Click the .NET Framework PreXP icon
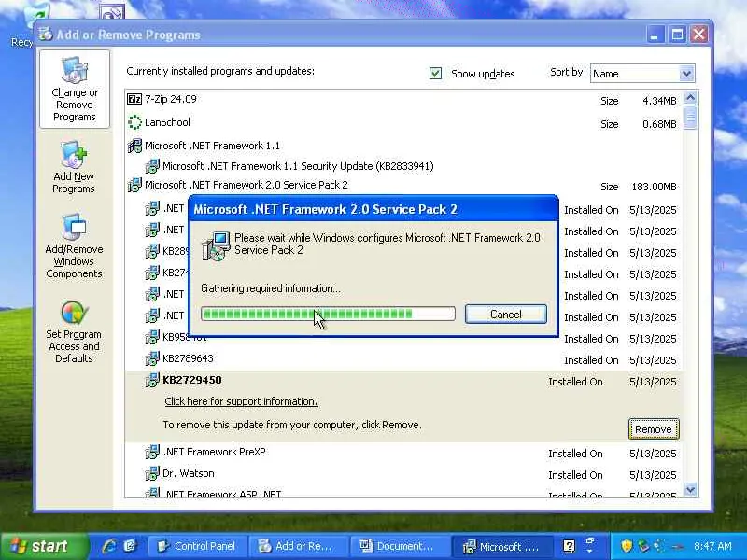The width and height of the screenshot is (747, 560). coord(152,452)
